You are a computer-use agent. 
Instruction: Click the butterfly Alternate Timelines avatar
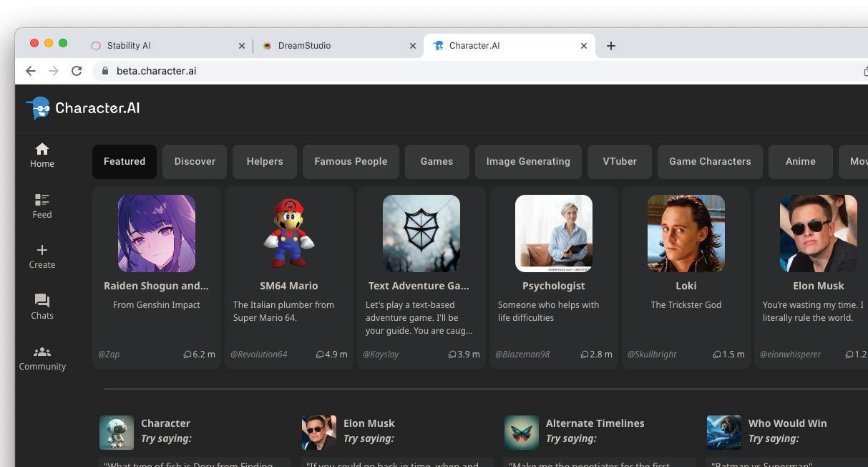tap(522, 433)
